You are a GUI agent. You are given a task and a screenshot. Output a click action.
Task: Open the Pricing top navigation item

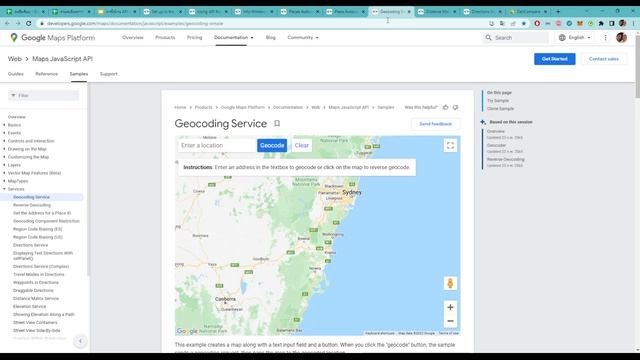[x=194, y=38]
